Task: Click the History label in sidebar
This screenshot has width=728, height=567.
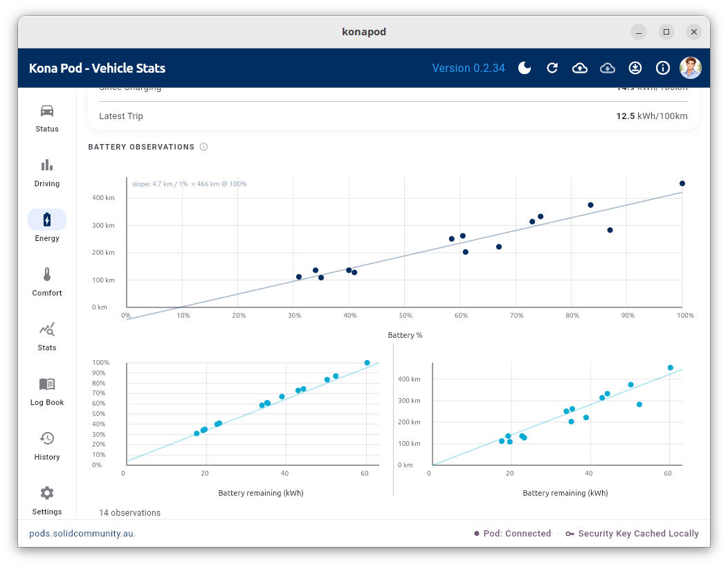Action: 47,457
